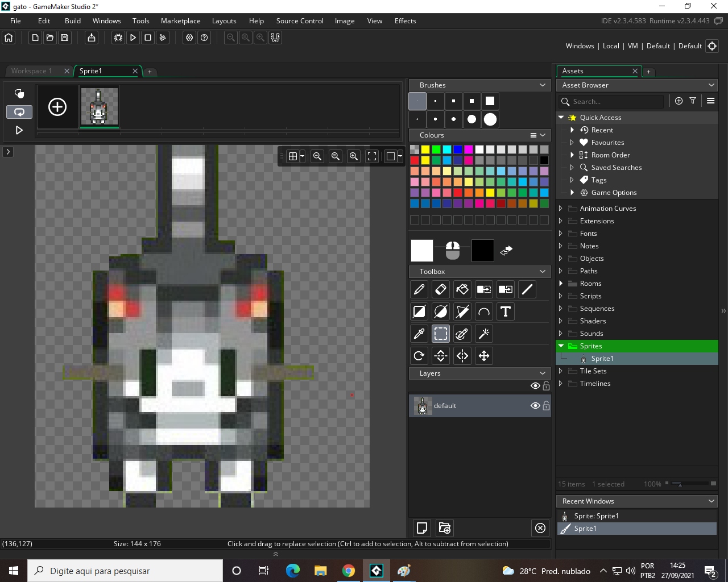Expand the Objects folder
Viewport: 728px width, 582px height.
coord(561,258)
